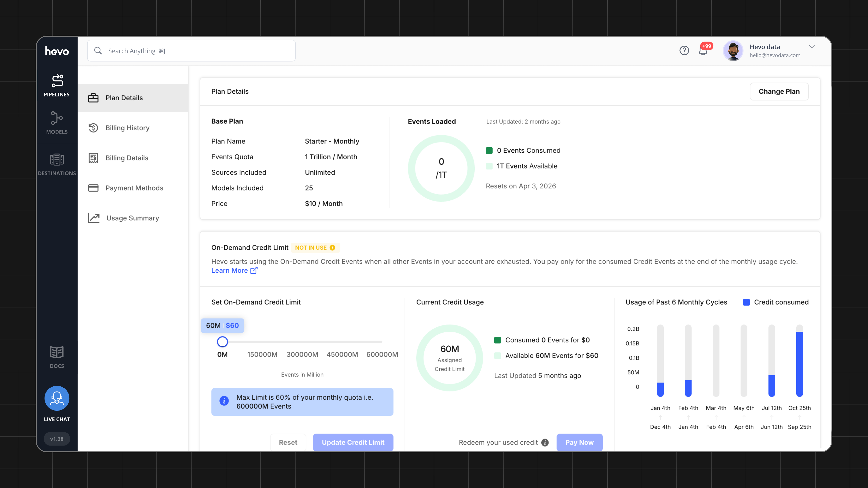Click the Billing History clock-dollar icon
Viewport: 868px width, 488px height.
pyautogui.click(x=93, y=128)
